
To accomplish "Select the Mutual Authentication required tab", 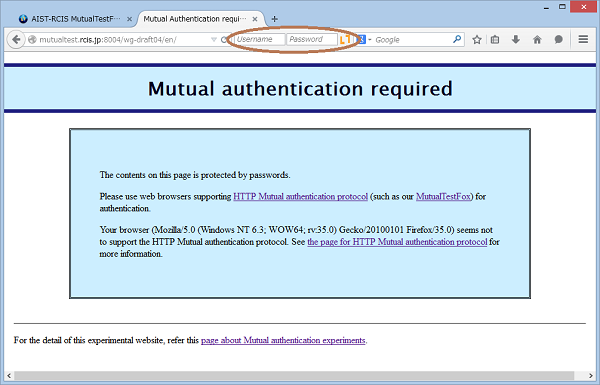I will coord(195,19).
